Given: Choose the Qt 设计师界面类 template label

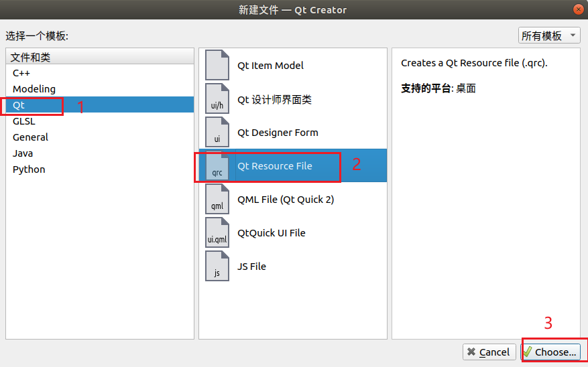Looking at the screenshot, I should click(x=274, y=99).
